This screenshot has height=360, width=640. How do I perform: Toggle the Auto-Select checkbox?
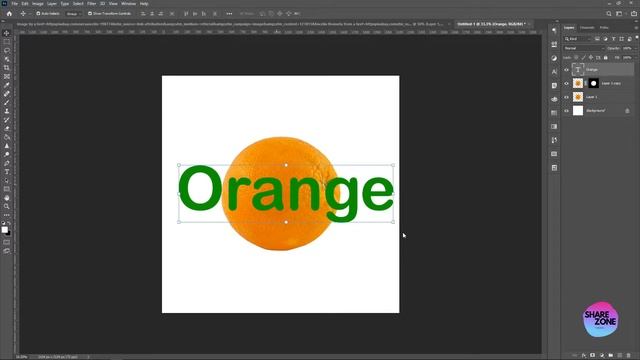click(x=38, y=13)
